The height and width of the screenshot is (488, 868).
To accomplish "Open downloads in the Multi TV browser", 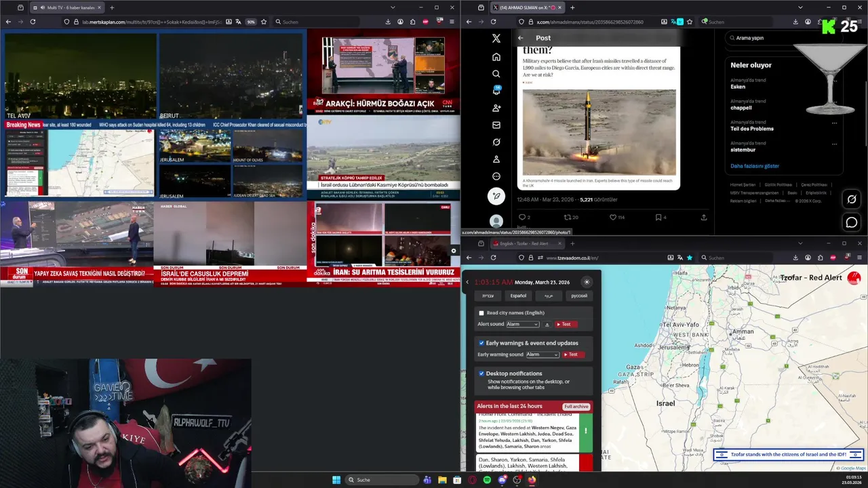I will coord(387,22).
